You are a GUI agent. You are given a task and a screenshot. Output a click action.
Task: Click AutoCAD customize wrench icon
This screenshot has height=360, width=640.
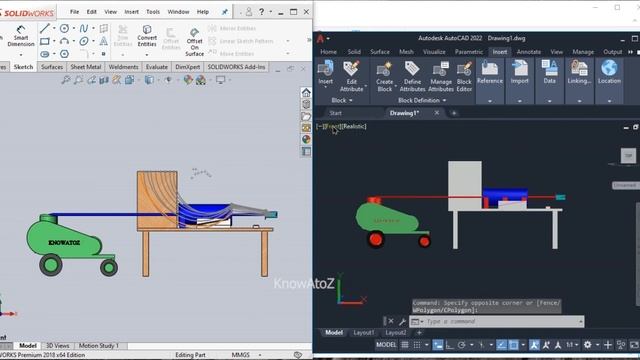(x=402, y=322)
